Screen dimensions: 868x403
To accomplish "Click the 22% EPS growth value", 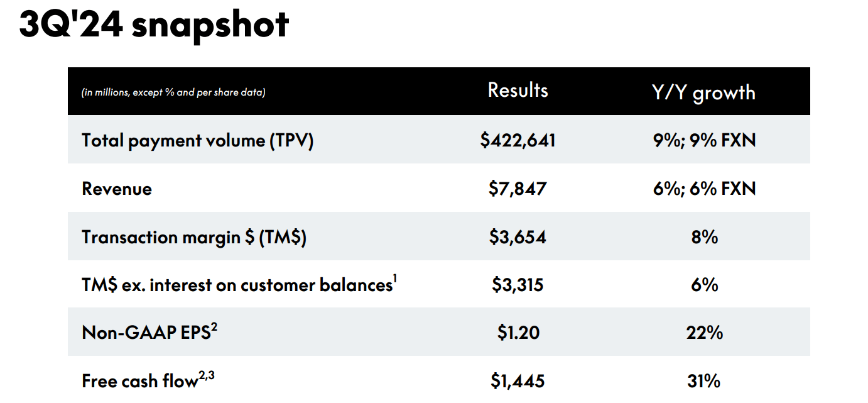I will pyautogui.click(x=704, y=333).
